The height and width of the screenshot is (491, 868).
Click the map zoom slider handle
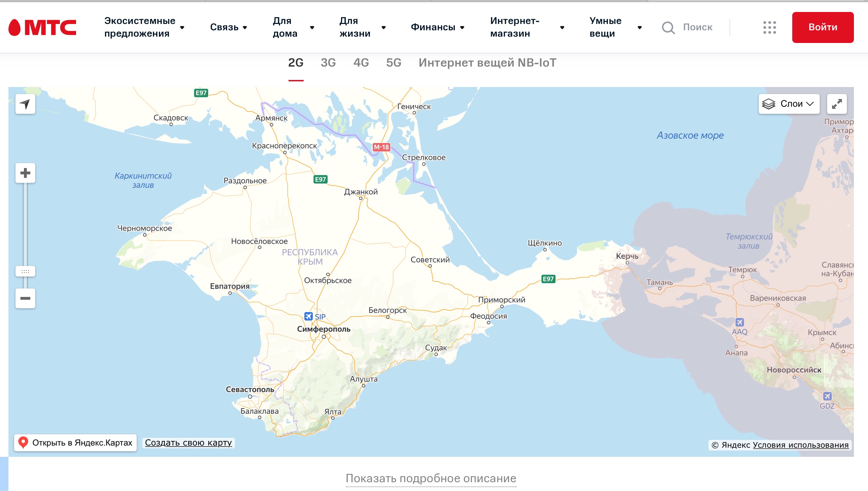(x=25, y=271)
